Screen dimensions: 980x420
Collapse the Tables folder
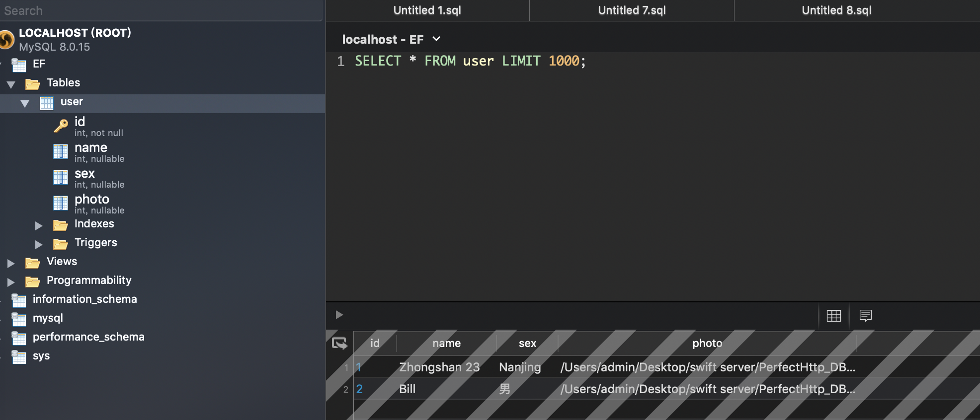[x=11, y=84]
